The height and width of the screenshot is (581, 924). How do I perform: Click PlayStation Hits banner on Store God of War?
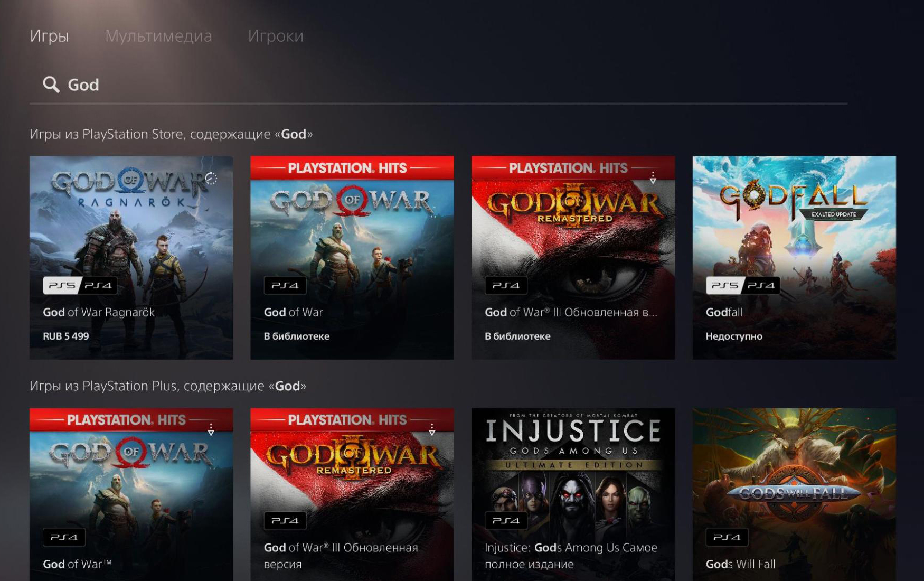(352, 168)
